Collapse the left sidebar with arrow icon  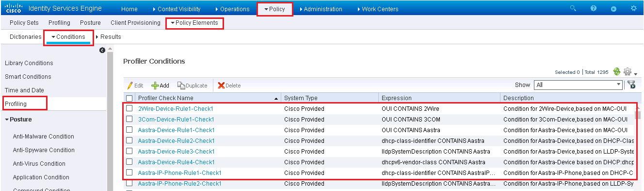pyautogui.click(x=102, y=50)
